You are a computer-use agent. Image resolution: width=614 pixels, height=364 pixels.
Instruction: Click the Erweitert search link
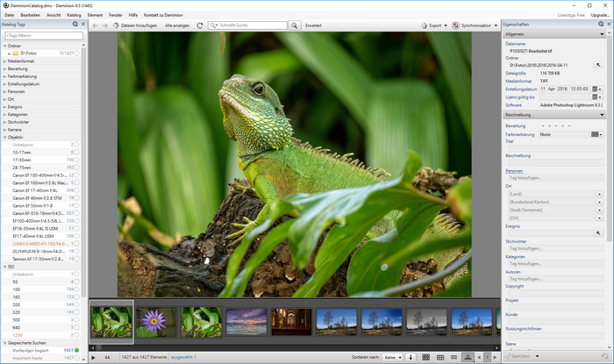[x=313, y=25]
